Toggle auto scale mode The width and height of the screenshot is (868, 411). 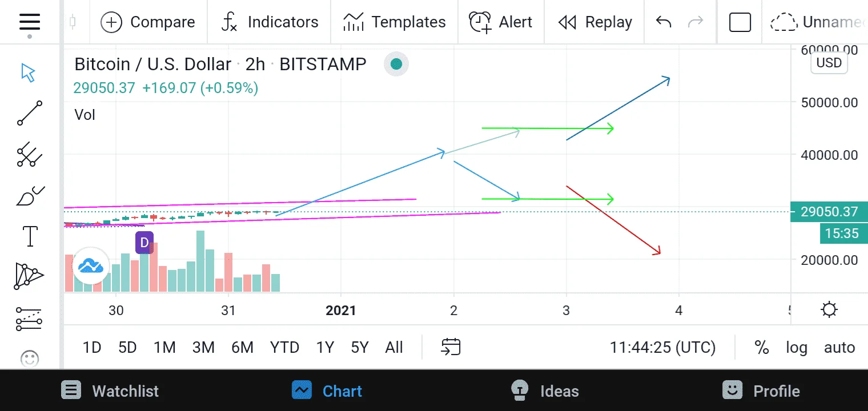(x=839, y=347)
